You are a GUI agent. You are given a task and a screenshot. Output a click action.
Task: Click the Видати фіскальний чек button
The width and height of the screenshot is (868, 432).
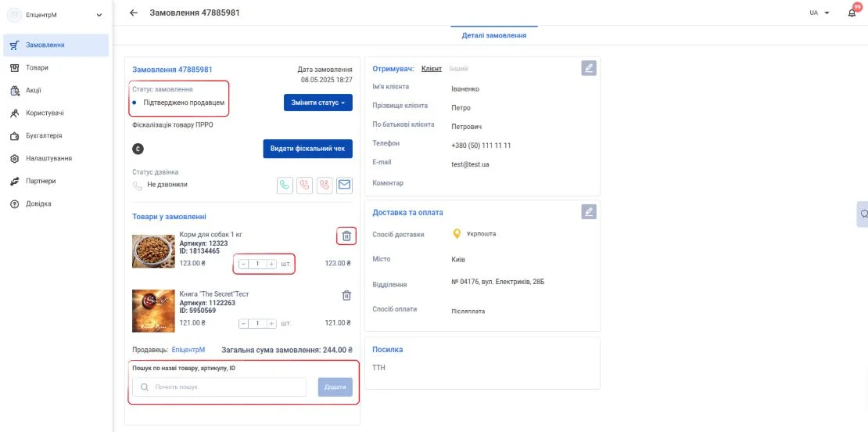coord(308,149)
